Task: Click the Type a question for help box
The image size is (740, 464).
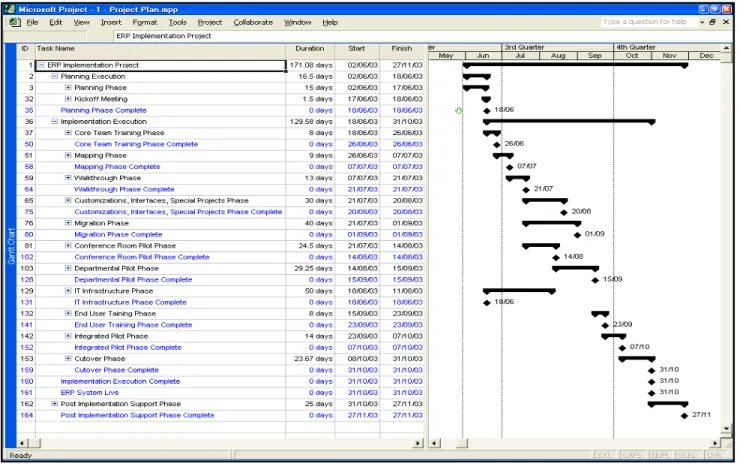Action: pyautogui.click(x=647, y=22)
